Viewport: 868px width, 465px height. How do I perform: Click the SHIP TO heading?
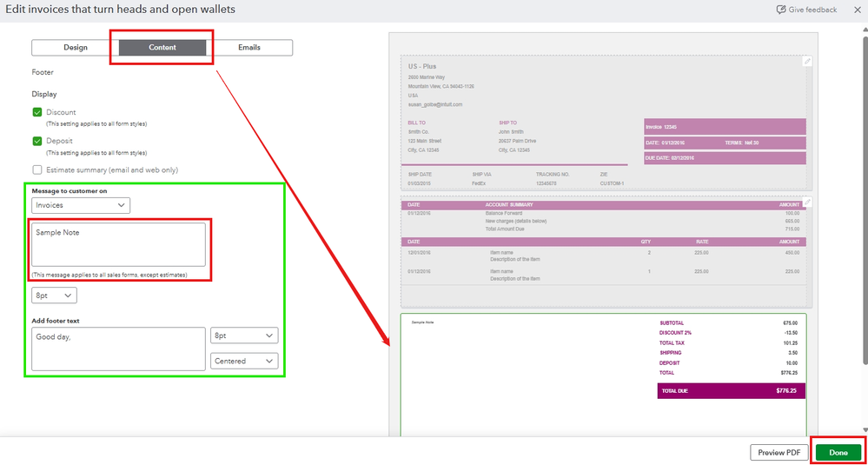[x=507, y=123]
